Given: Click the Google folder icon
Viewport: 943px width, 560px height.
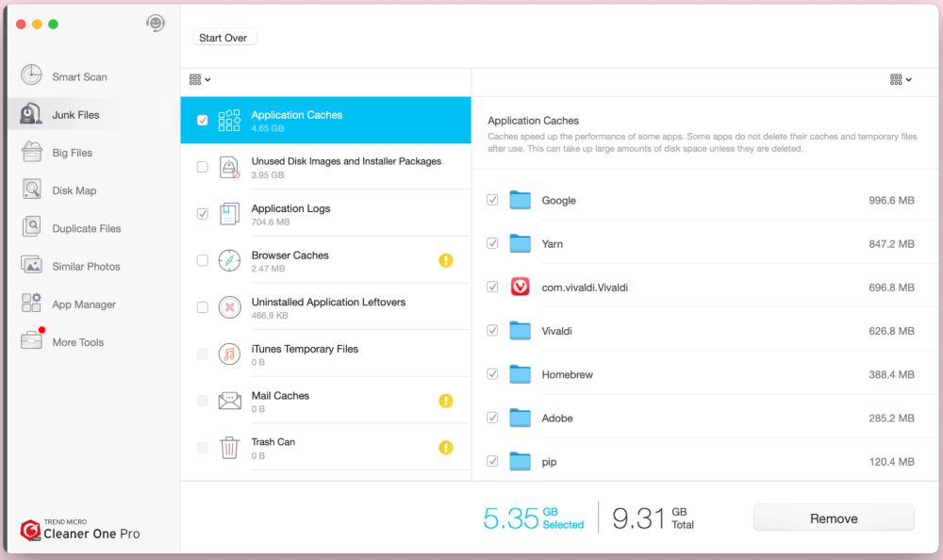Looking at the screenshot, I should 520,200.
